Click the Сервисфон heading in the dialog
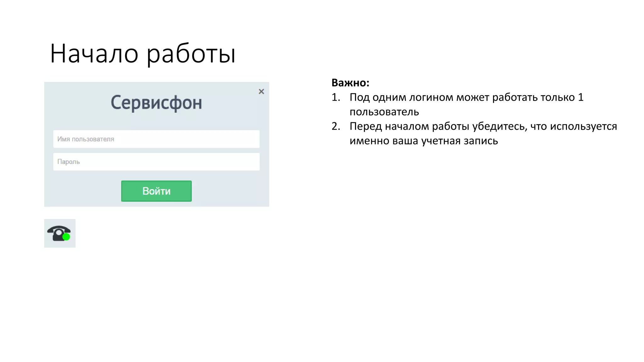This screenshot has width=644, height=362. click(156, 103)
